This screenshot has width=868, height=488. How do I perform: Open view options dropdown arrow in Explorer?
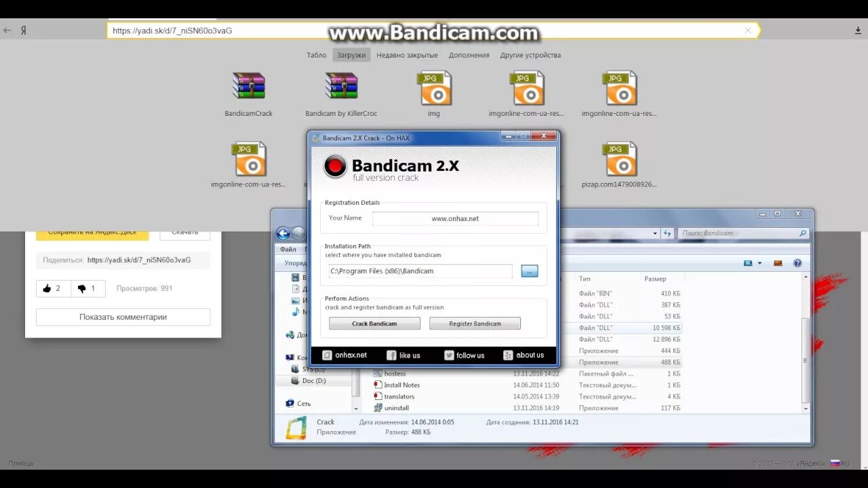coord(759,263)
